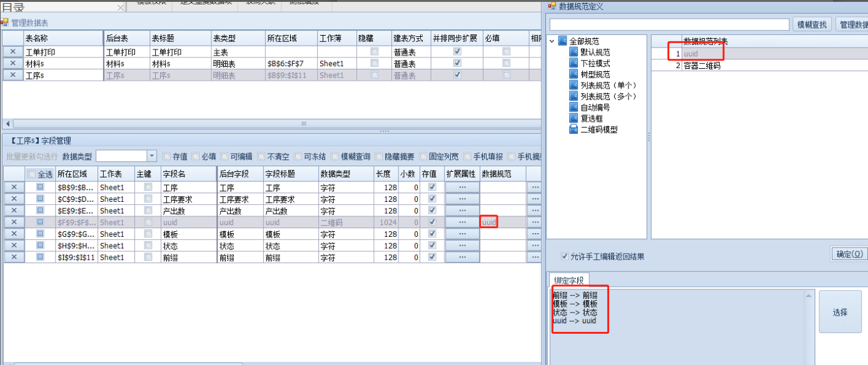Viewport: 868px width, 365px height.
Task: Enable 允许手工编辑返回结果 checkbox
Action: click(564, 256)
